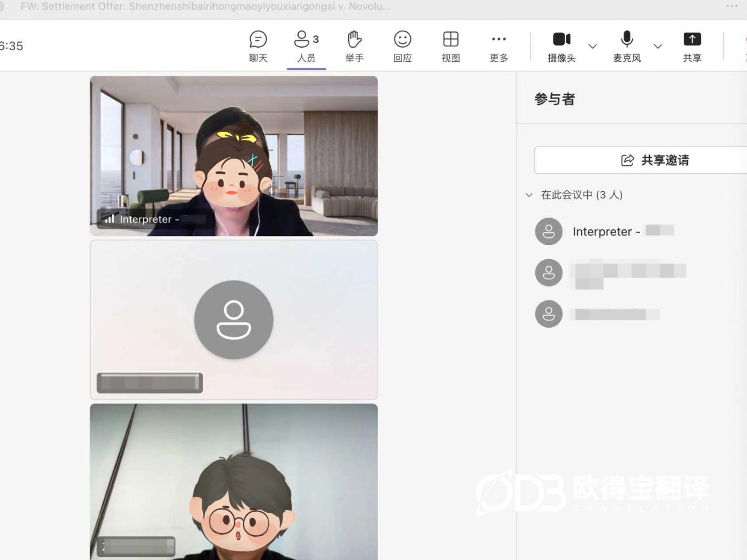747x560 pixels.
Task: Click the meeting title text in title bar
Action: click(x=205, y=6)
